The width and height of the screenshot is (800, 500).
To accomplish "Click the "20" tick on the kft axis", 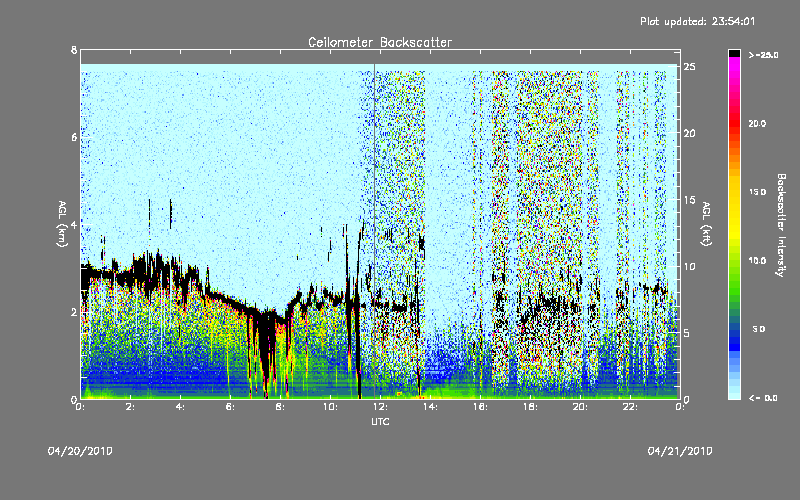I will click(690, 133).
